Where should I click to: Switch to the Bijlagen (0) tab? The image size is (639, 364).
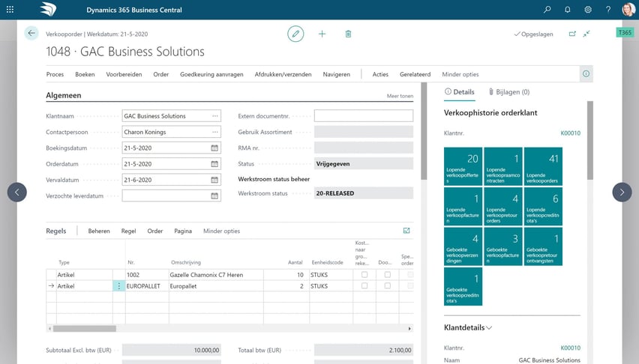tap(509, 92)
